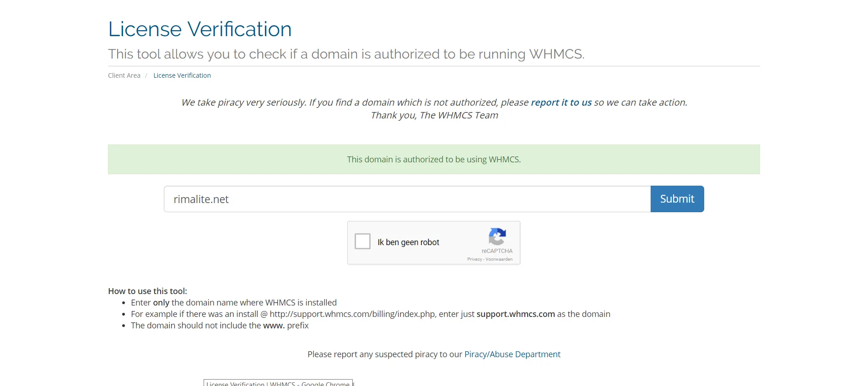The width and height of the screenshot is (868, 386).
Task: Click the 'support.whmcs.com' bold text
Action: click(x=516, y=314)
